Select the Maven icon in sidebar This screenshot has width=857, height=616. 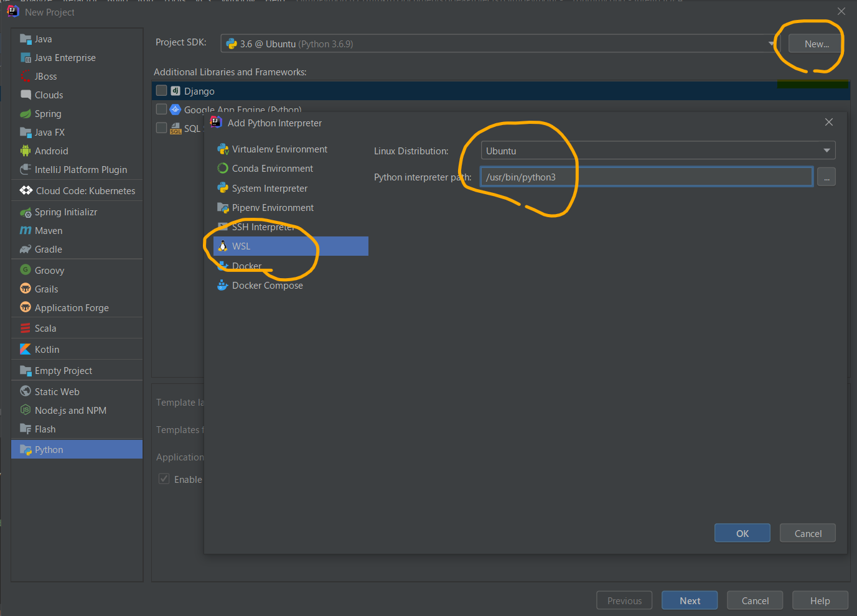pos(26,231)
